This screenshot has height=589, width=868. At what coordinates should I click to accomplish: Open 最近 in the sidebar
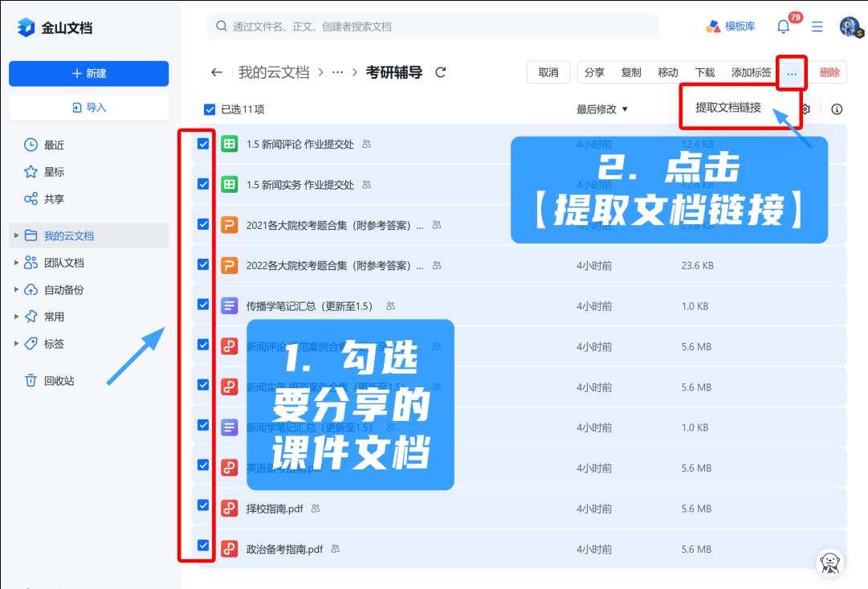pos(54,145)
